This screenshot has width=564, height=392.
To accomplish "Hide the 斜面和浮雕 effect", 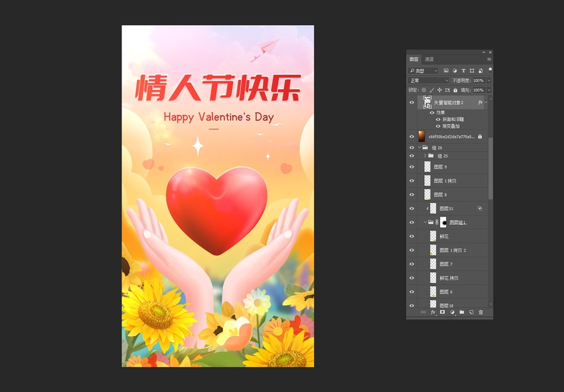I will 438,119.
